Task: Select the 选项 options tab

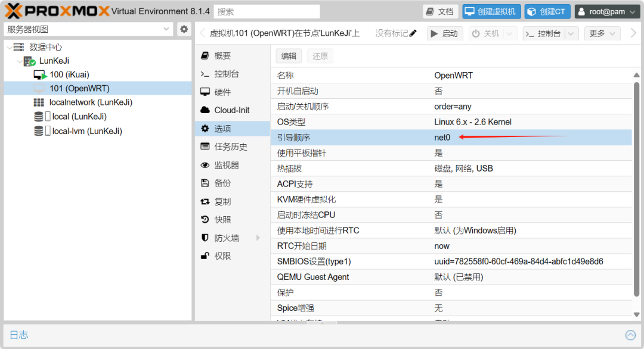Action: click(x=233, y=129)
